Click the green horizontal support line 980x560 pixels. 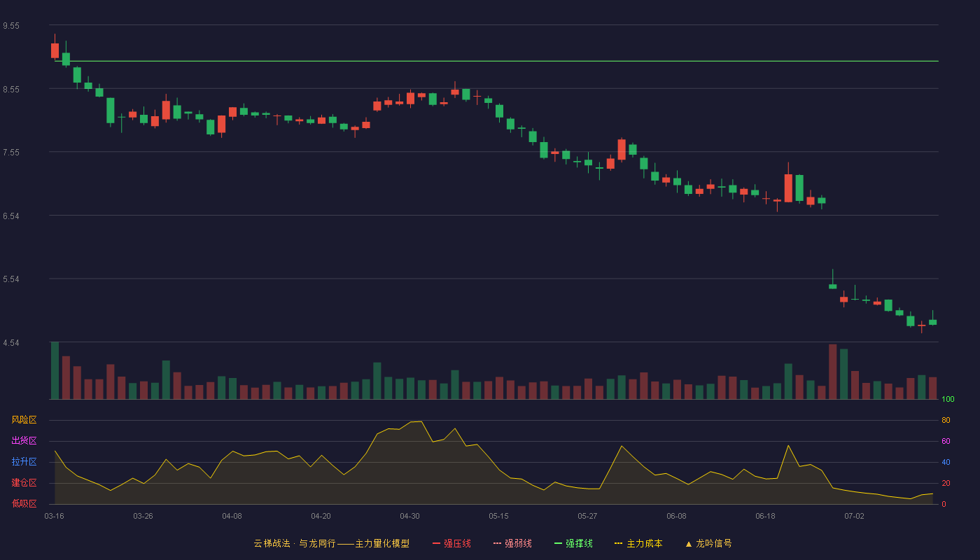tap(496, 61)
